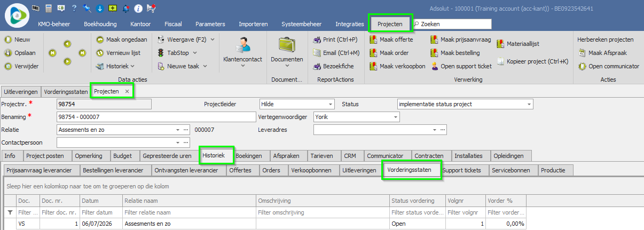Click Vernieuw lijst to refresh list
The width and height of the screenshot is (644, 230).
pyautogui.click(x=119, y=53)
